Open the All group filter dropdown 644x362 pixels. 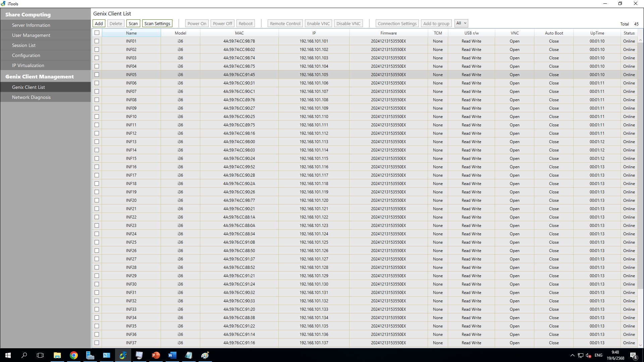point(461,23)
